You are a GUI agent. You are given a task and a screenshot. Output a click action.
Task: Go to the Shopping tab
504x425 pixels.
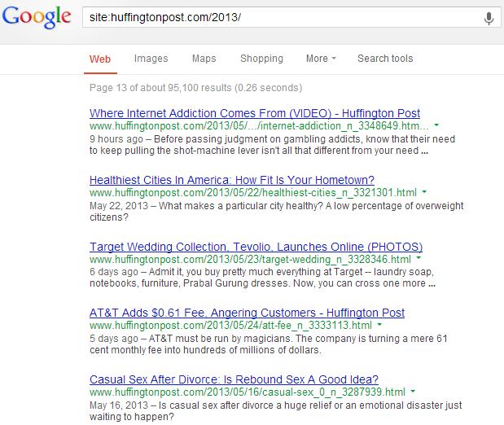coord(261,59)
